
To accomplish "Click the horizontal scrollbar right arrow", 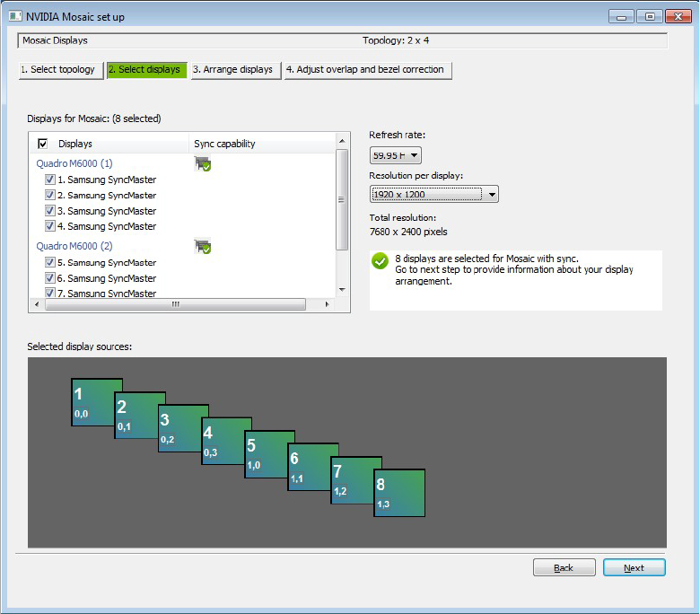I will [x=328, y=304].
